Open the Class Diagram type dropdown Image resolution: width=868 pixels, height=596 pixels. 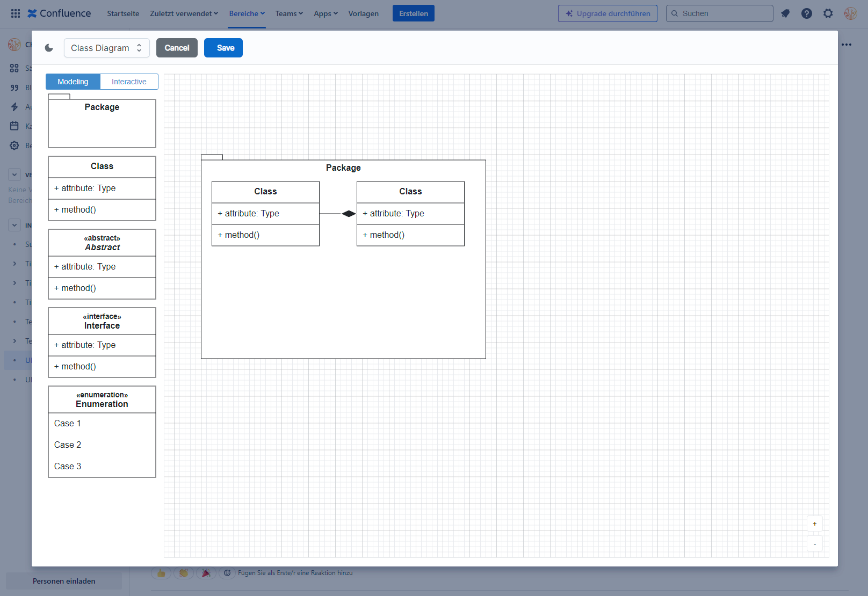pos(106,48)
